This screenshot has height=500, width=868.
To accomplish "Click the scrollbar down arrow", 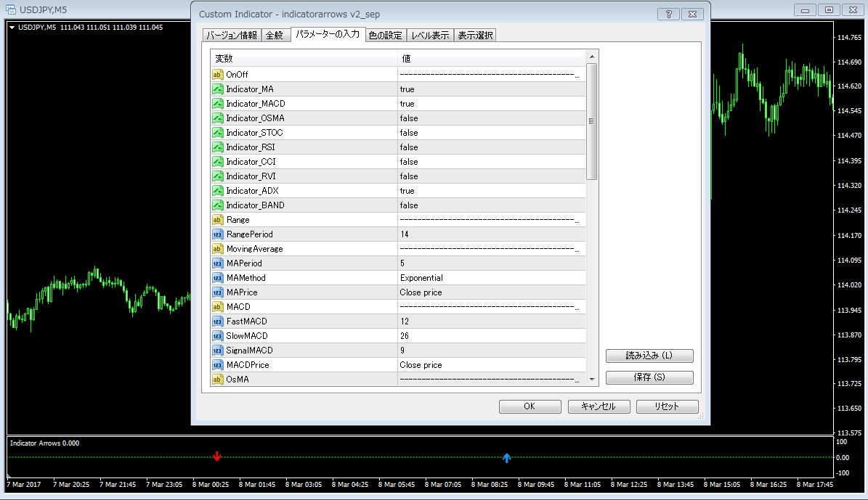I will click(592, 380).
